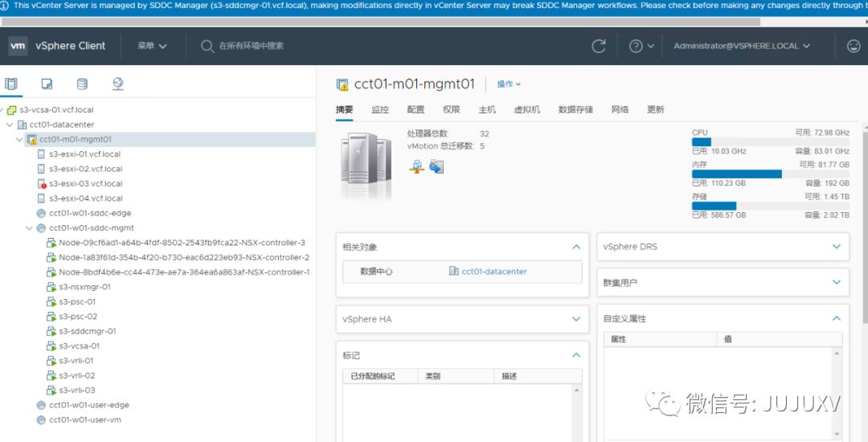This screenshot has height=442, width=868.
Task: Switch to the 主机 tab
Action: [x=487, y=109]
